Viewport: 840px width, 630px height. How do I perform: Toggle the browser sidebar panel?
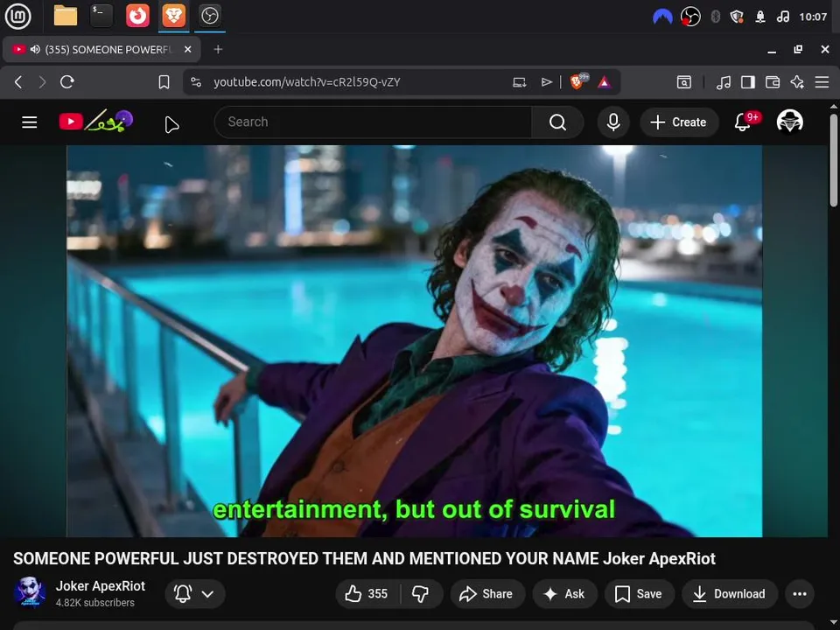748,82
